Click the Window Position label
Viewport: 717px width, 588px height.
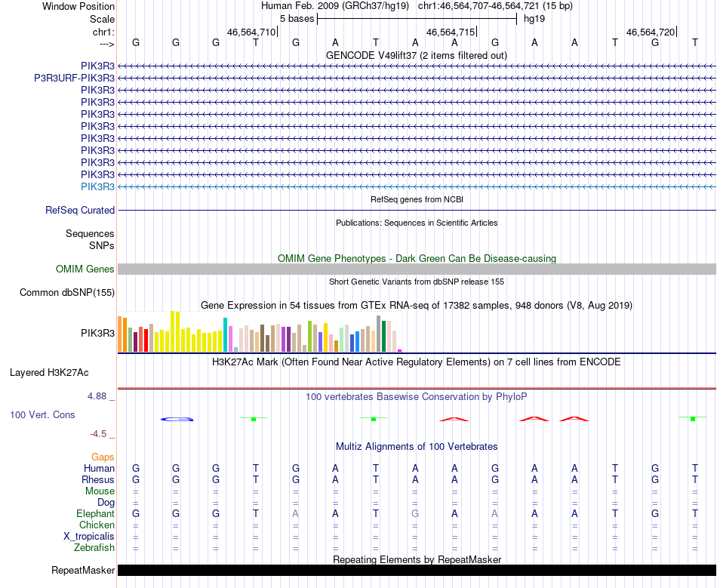[78, 6]
